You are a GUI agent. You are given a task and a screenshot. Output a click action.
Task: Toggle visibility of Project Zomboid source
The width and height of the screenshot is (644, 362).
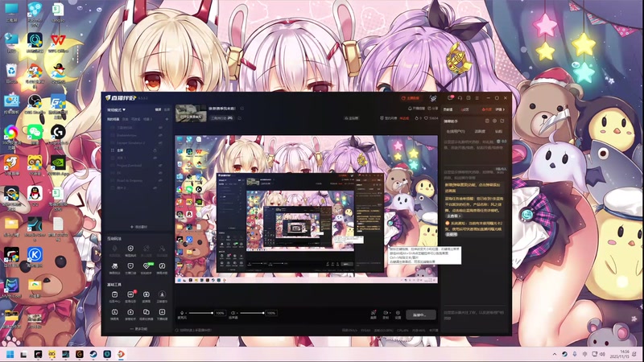point(160,166)
